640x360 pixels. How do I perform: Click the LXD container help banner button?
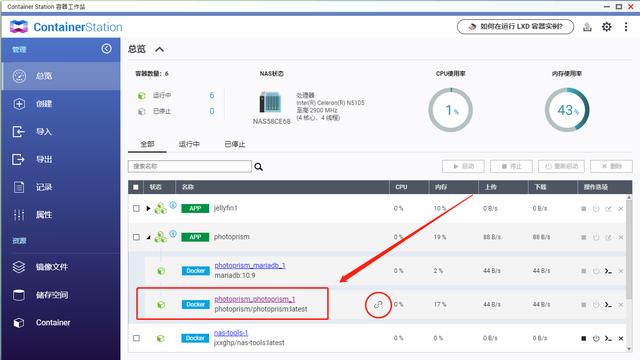point(516,27)
